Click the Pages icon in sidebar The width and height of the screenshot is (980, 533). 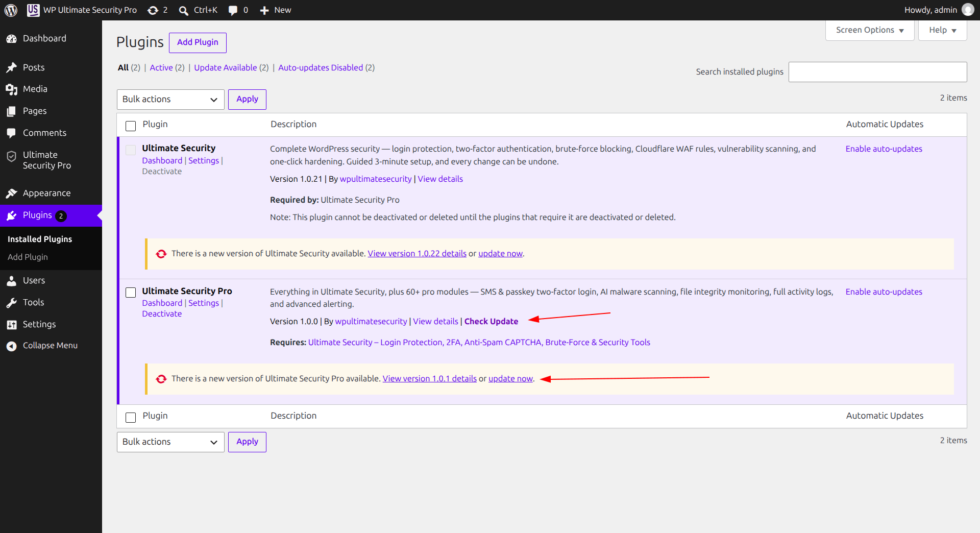pos(12,111)
